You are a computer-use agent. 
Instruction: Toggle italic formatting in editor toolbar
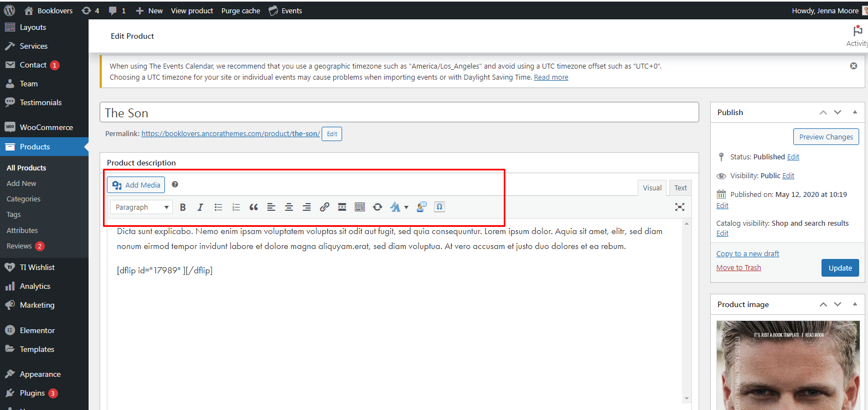click(x=200, y=207)
